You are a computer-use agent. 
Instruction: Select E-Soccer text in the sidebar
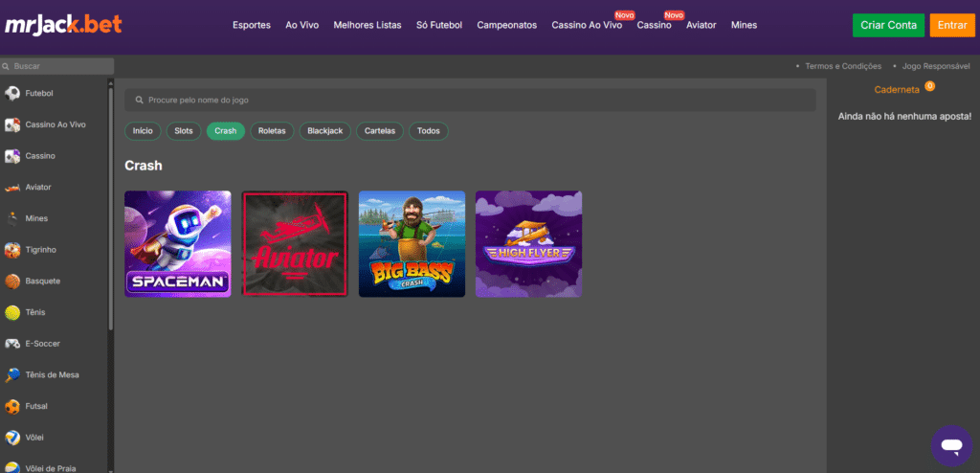click(x=42, y=344)
